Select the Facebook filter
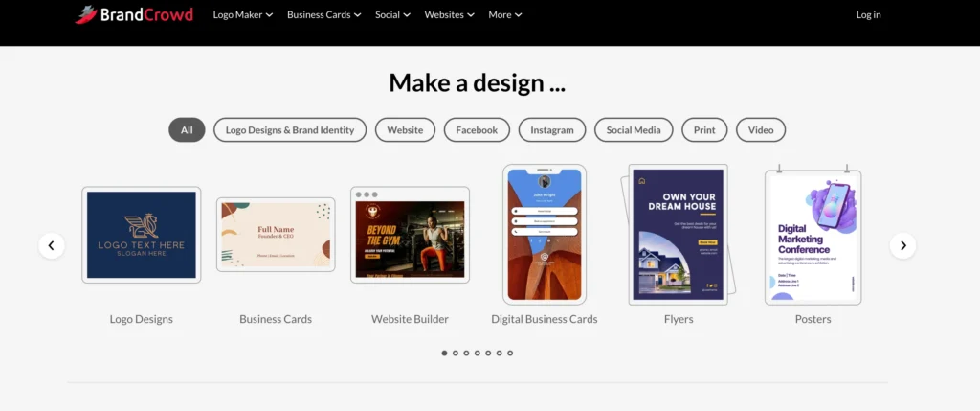Screen dimensions: 980x411 (x=477, y=130)
